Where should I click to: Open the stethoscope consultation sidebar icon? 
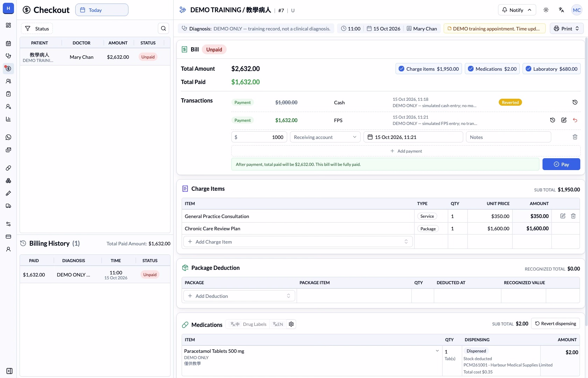coord(8,56)
